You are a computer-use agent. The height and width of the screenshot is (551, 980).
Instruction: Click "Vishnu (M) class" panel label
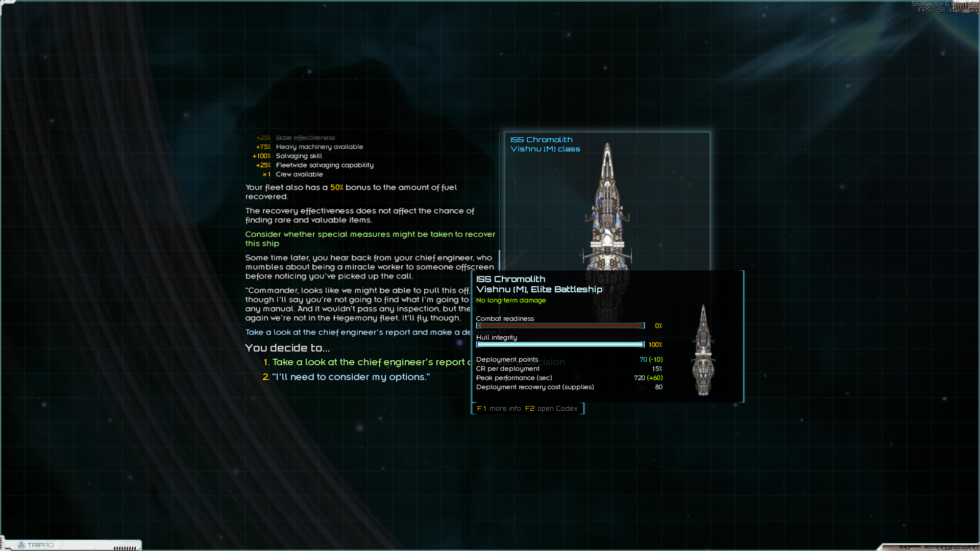coord(545,149)
